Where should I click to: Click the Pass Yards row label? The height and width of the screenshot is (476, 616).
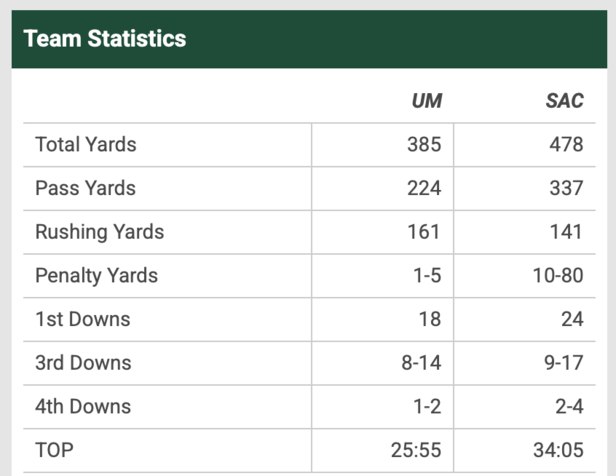(x=85, y=188)
